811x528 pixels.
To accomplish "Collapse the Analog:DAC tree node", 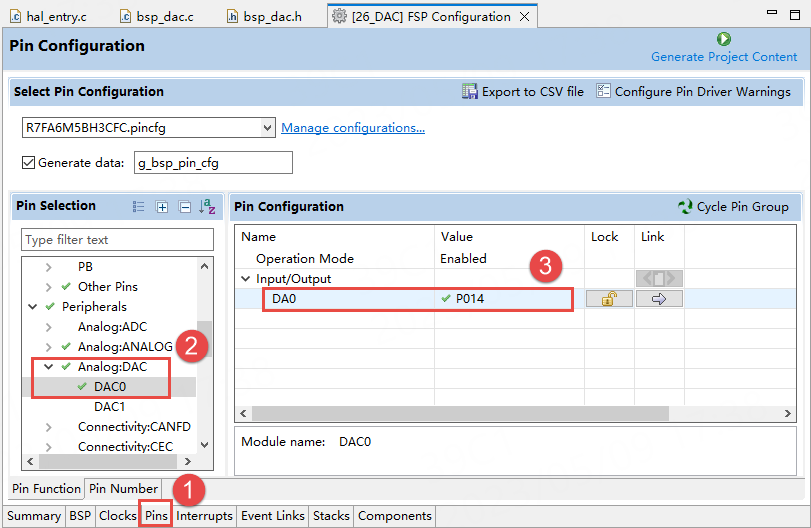I will coord(48,367).
